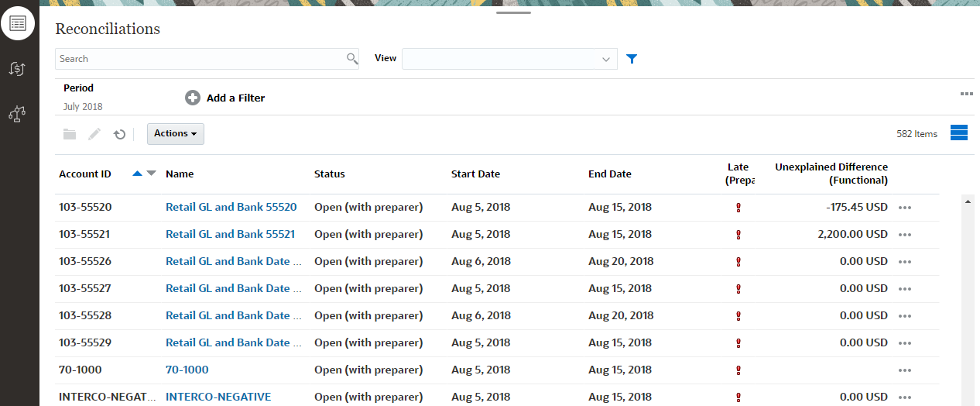Open the Matching scales sidebar icon
This screenshot has width=980, height=406.
[x=19, y=114]
